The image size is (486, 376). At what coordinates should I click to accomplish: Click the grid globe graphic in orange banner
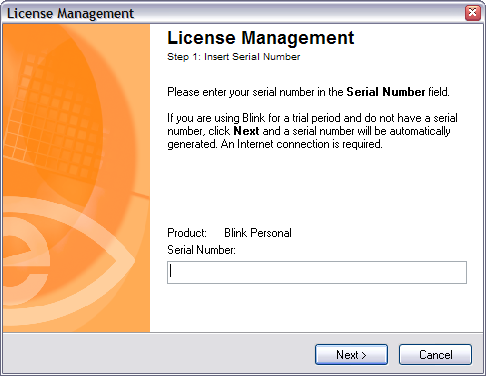click(57, 113)
